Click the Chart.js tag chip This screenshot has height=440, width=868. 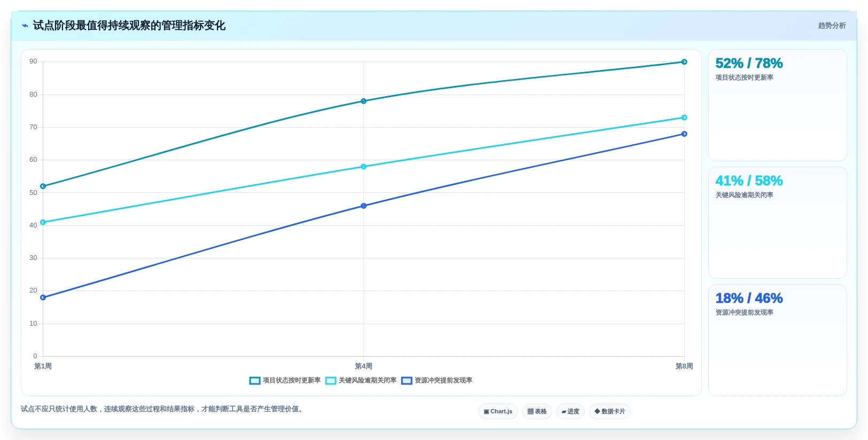pyautogui.click(x=498, y=412)
